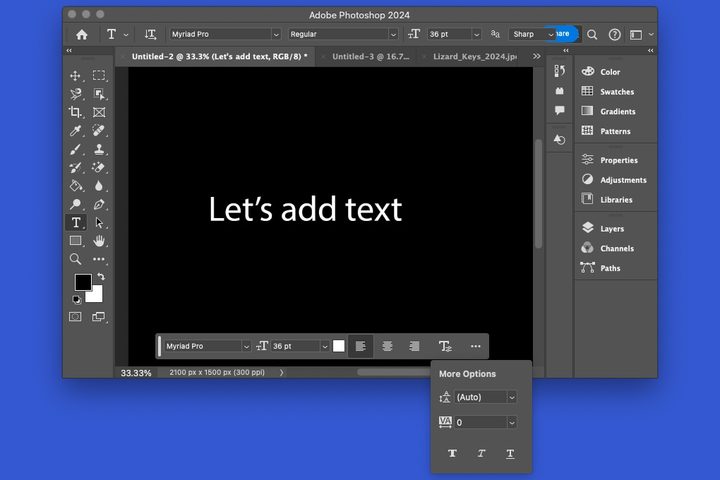Screen dimensions: 720x480
Task: Open Type tool preset picker arrow
Action: [x=126, y=35]
